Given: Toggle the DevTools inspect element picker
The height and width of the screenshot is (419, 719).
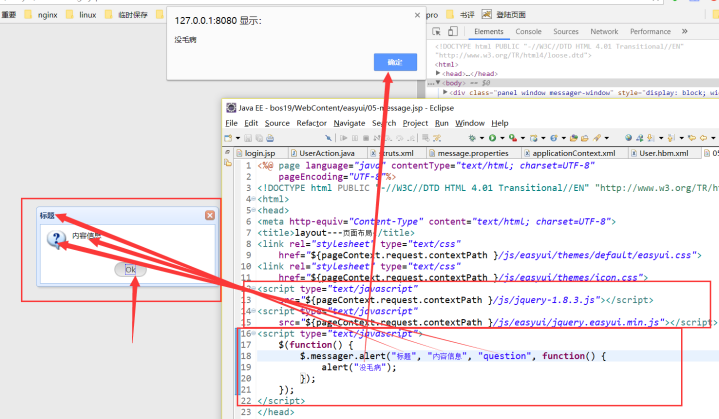Looking at the screenshot, I should point(437,31).
